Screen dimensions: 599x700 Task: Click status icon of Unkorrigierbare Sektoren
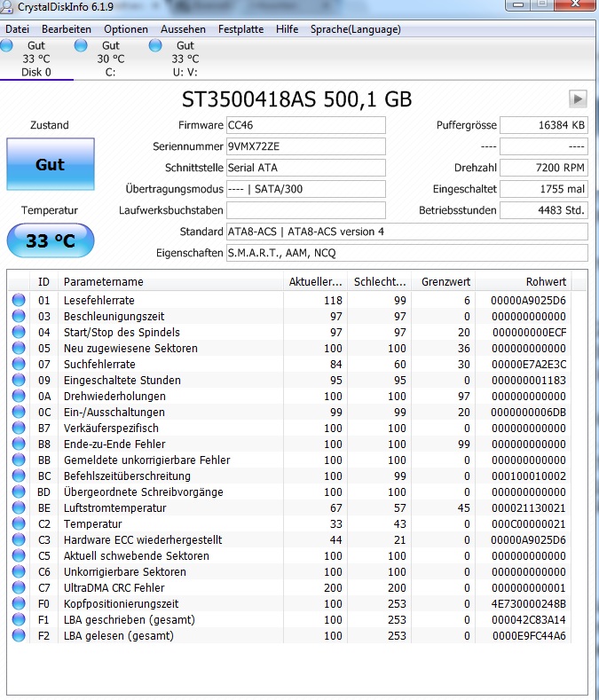[19, 571]
